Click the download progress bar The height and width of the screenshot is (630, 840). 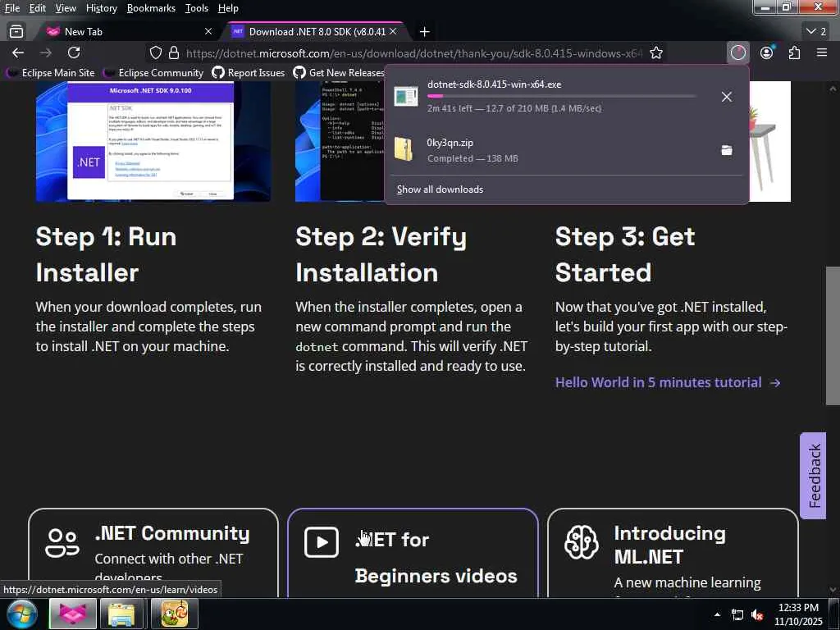point(562,96)
